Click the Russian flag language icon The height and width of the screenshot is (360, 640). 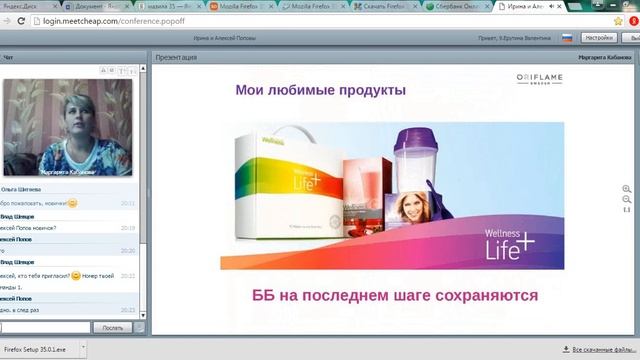[x=567, y=38]
